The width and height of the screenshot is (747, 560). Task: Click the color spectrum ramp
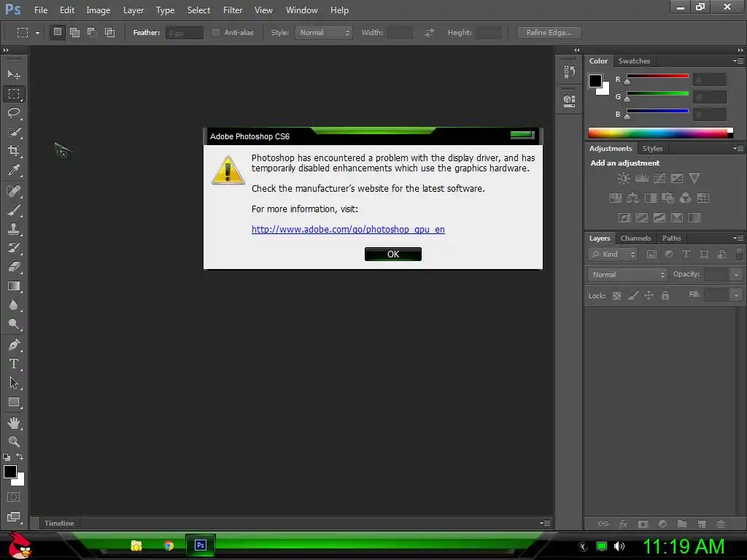coord(660,133)
